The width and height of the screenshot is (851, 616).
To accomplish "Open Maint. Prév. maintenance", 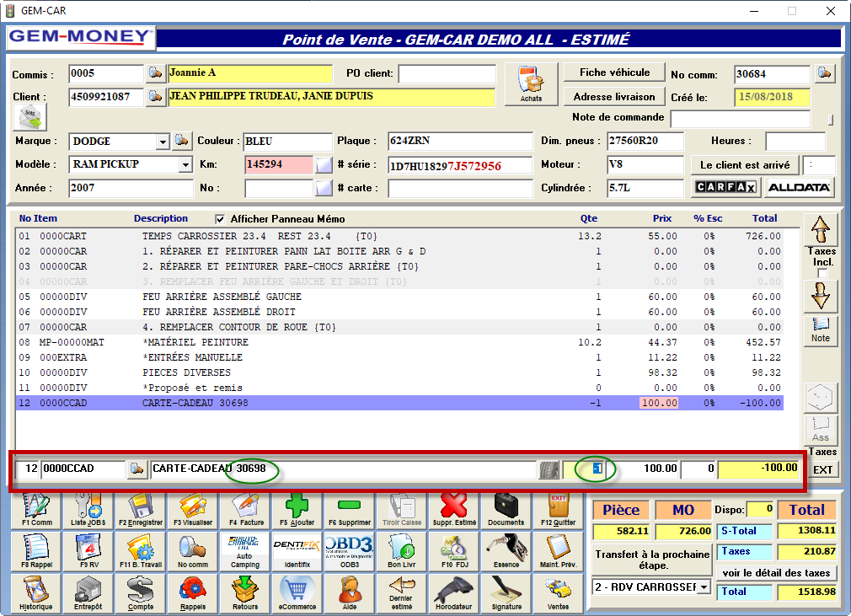I will pos(558,551).
